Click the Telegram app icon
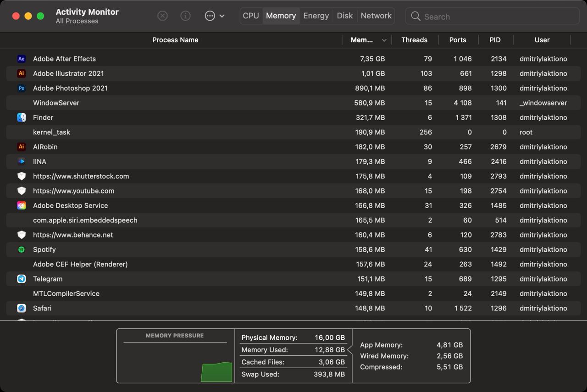Image resolution: width=587 pixels, height=392 pixels. coord(21,279)
